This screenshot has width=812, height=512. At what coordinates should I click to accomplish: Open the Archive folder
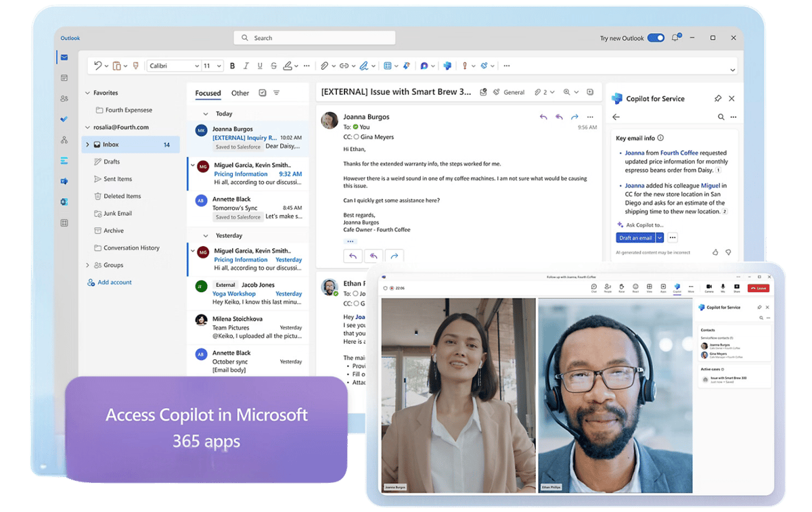pyautogui.click(x=109, y=231)
